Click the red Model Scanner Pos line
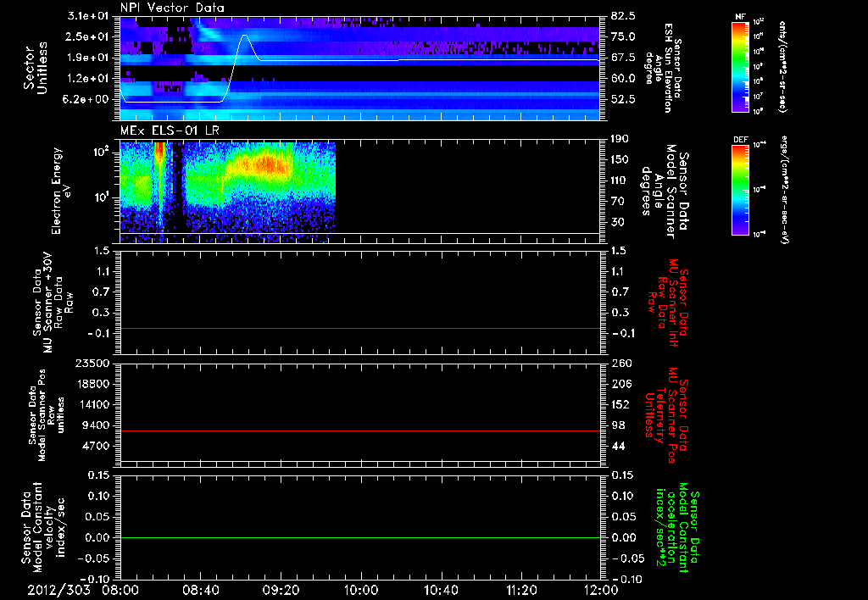The width and height of the screenshot is (868, 600). coord(359,431)
